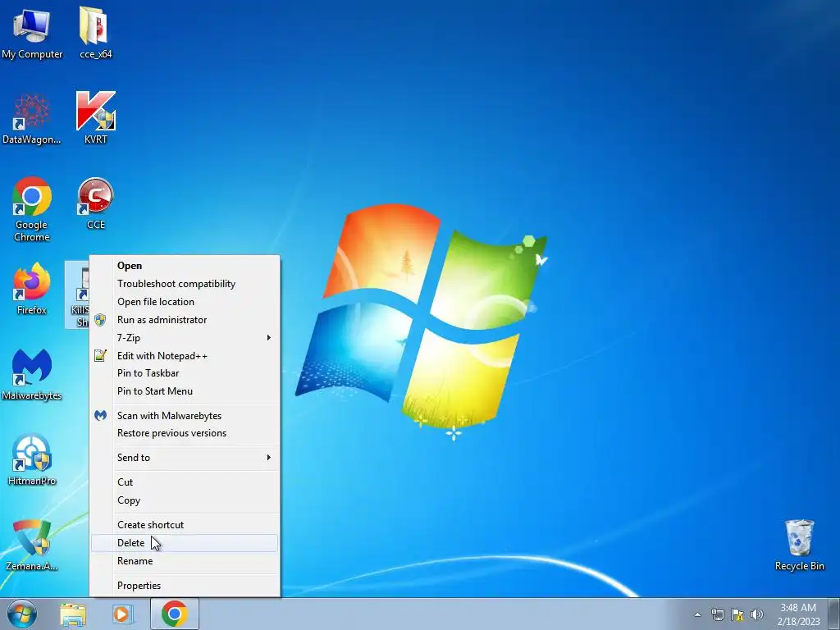Select the Firefox desktop shortcut
The image size is (840, 630).
(x=32, y=290)
